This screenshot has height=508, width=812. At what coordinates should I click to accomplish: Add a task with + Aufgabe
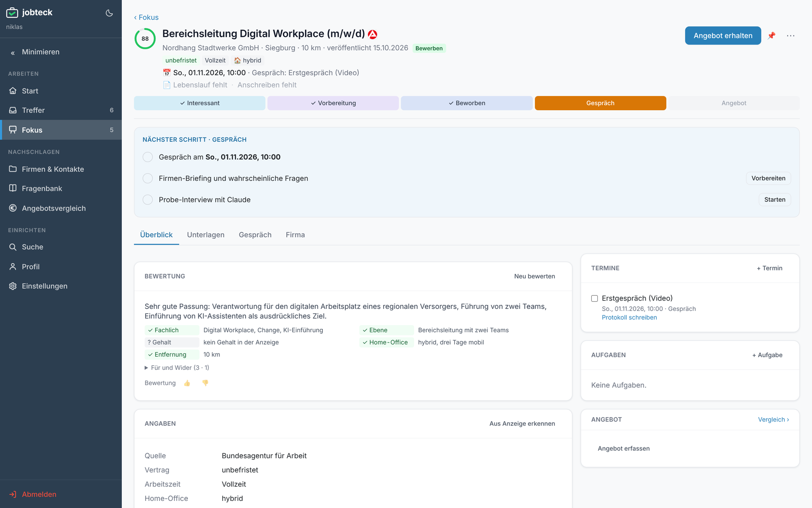coord(767,355)
